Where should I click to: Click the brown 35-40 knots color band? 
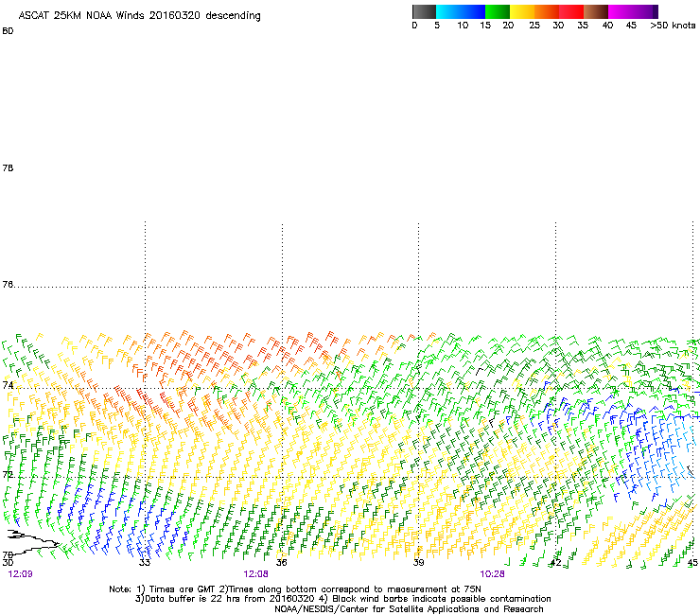(x=596, y=11)
